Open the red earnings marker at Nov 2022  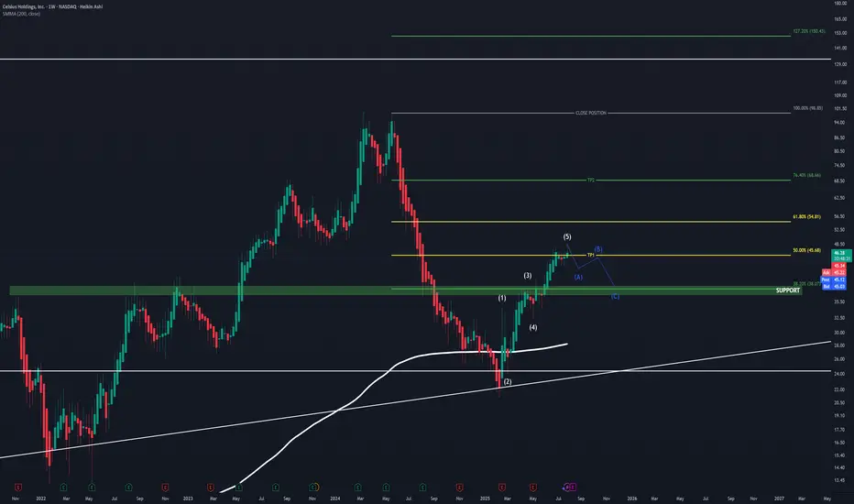click(165, 487)
